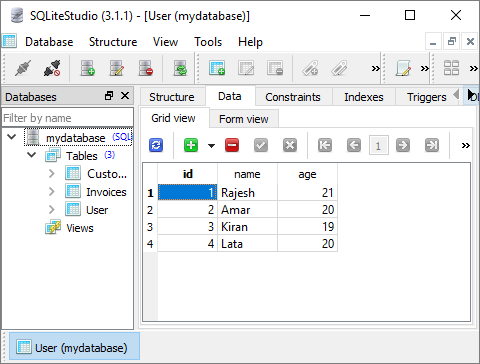Select the mydatabase tree item
The width and height of the screenshot is (480, 364).
pos(78,137)
